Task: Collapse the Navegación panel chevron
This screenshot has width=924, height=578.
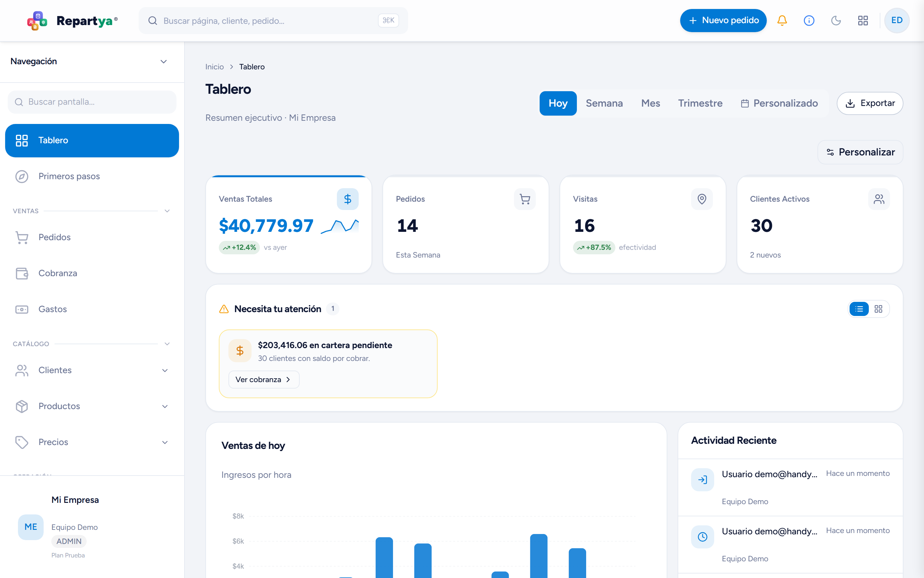Action: pos(163,62)
